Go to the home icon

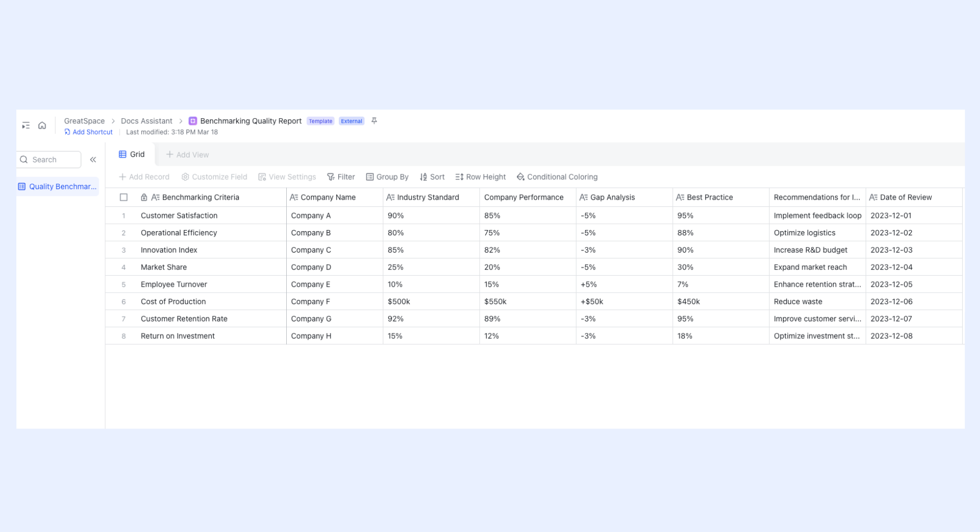click(42, 126)
